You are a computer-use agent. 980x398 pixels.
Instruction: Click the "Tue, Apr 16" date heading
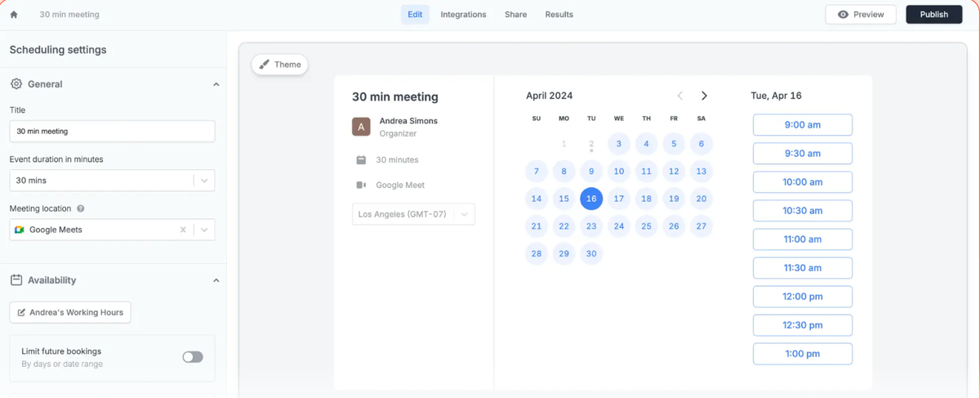[776, 96]
